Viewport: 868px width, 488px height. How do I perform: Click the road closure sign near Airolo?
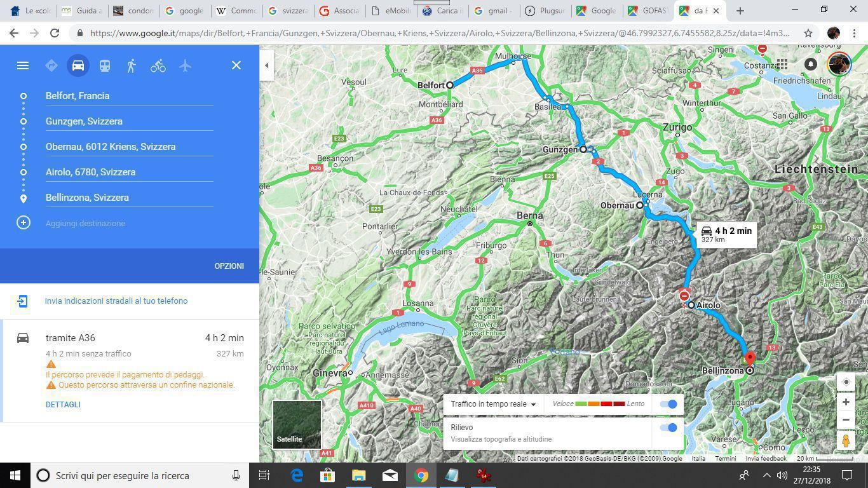pyautogui.click(x=684, y=296)
